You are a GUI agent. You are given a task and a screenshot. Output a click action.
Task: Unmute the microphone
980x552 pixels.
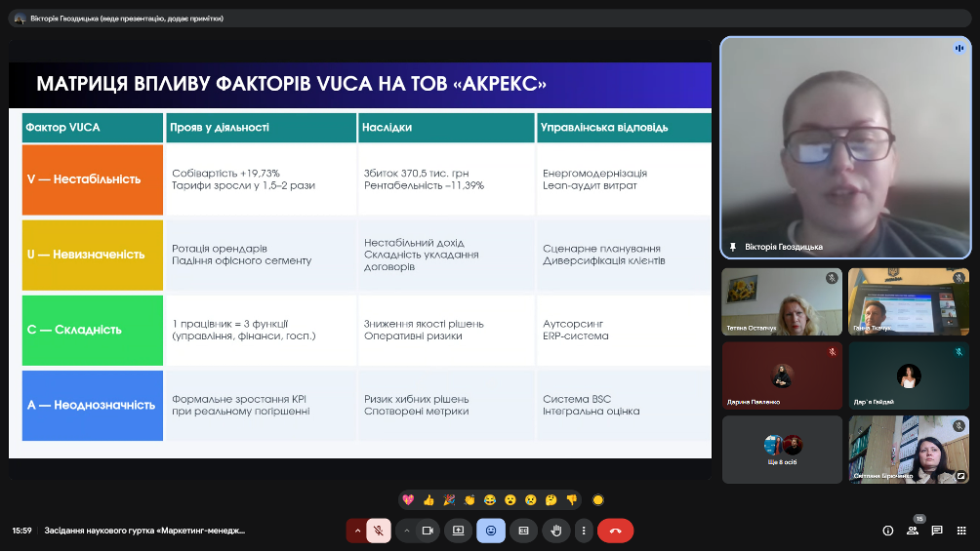(x=379, y=531)
